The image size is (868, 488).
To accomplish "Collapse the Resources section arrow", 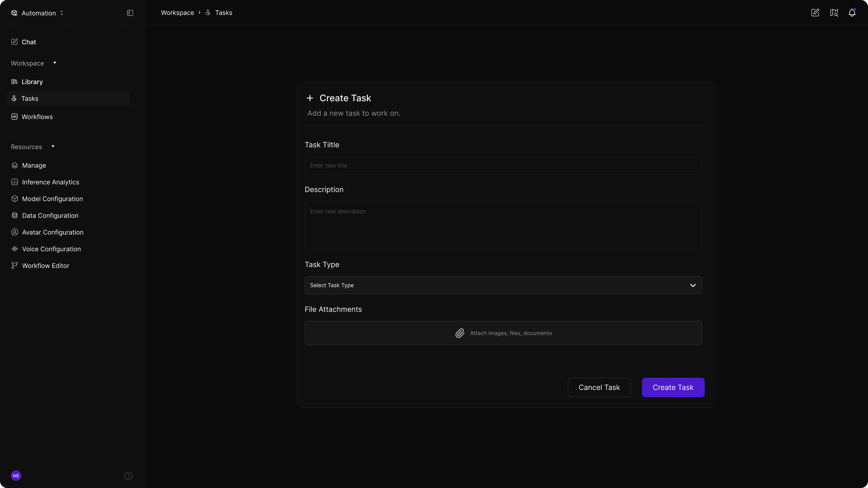I will [53, 146].
